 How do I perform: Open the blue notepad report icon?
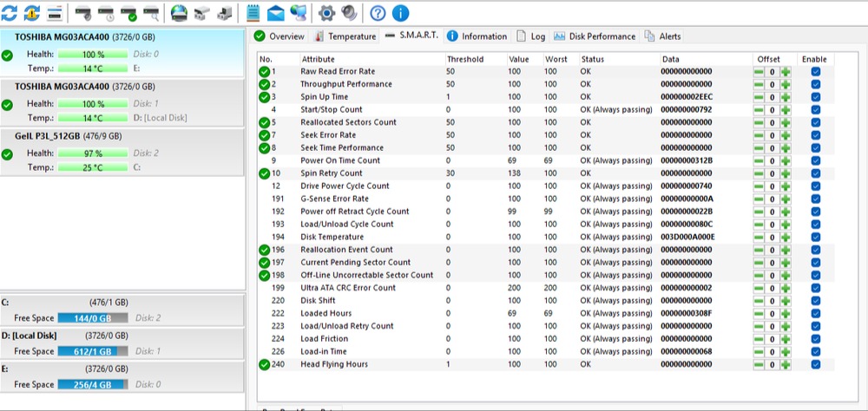(x=253, y=13)
